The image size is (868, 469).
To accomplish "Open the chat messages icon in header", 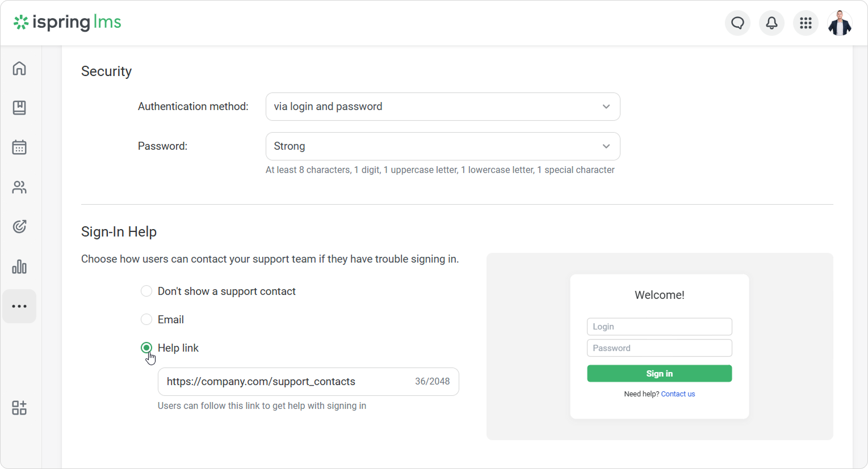I will (x=737, y=23).
